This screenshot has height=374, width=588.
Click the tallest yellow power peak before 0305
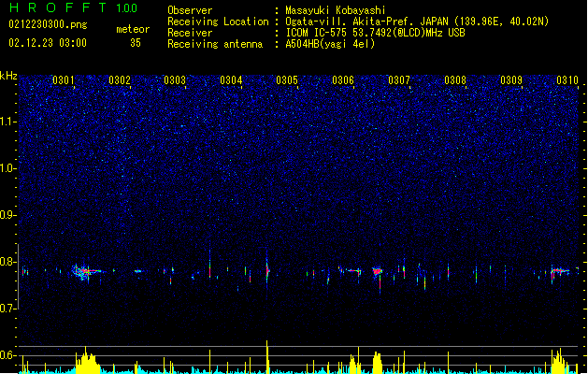pyautogui.click(x=267, y=357)
